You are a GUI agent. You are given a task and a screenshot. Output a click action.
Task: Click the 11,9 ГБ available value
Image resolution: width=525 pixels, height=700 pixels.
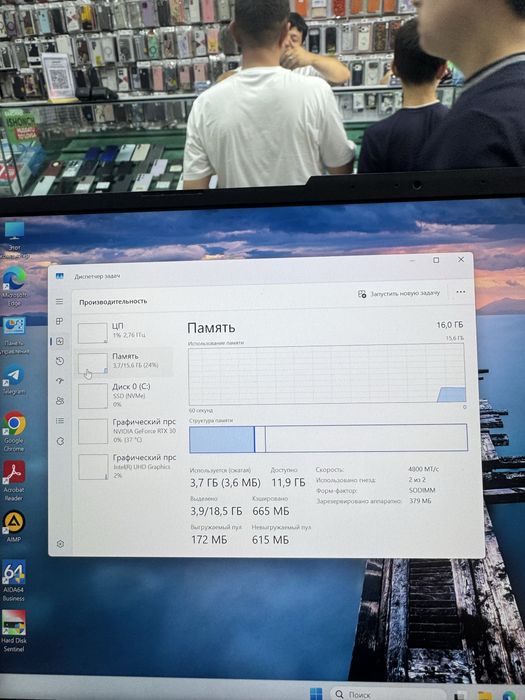pyautogui.click(x=288, y=483)
